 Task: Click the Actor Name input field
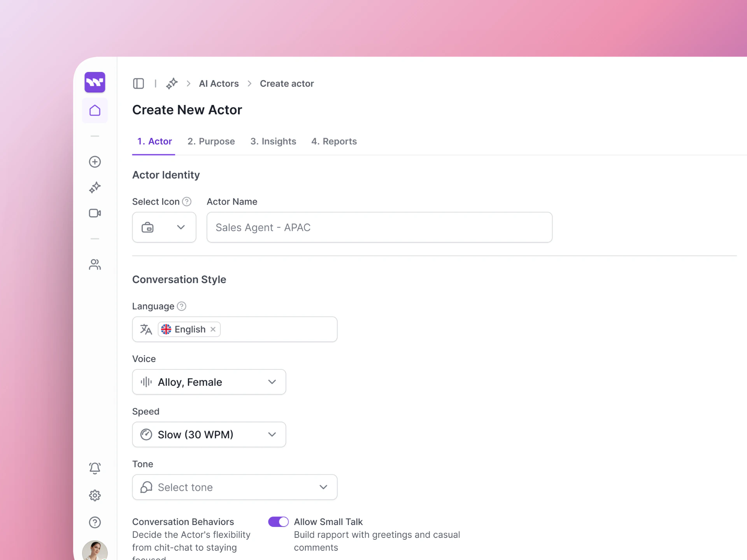tap(379, 227)
